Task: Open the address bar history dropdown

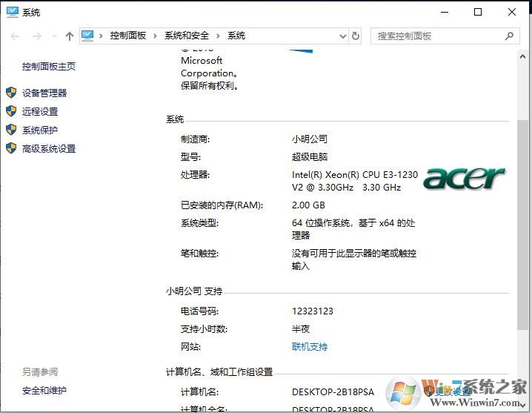Action: [x=343, y=36]
